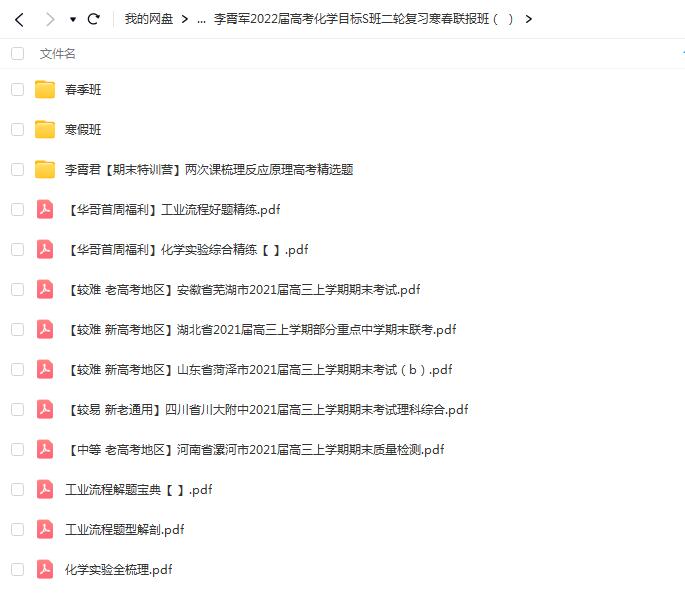Refresh the file list
Viewport: 685px width, 598px height.
tap(94, 19)
